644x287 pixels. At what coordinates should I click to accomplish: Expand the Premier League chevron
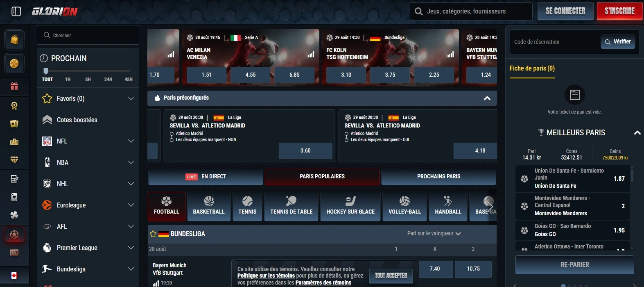[x=131, y=248]
